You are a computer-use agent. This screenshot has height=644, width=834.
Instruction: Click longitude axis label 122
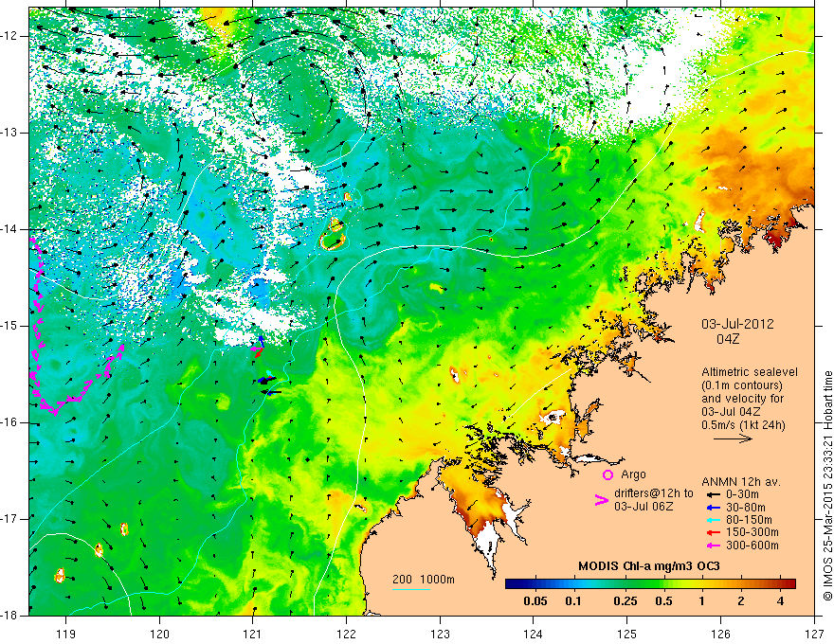tap(346, 634)
